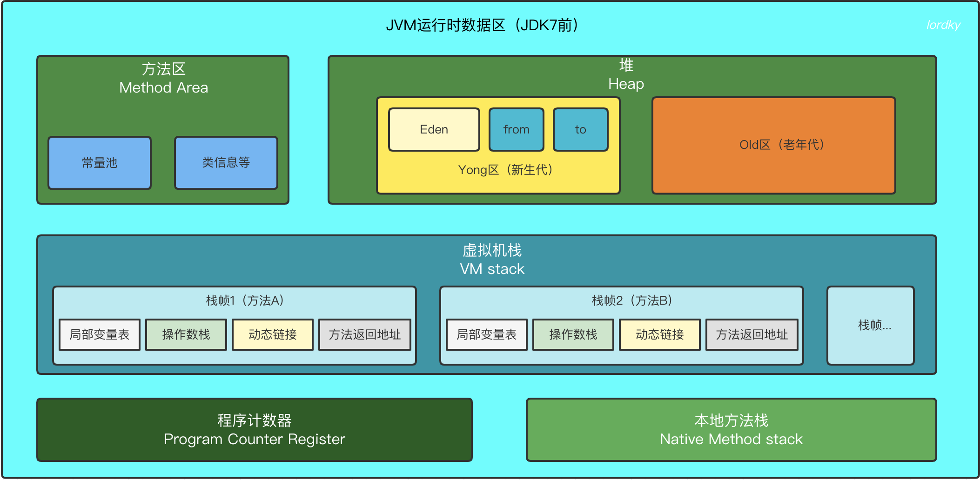Click the diagram title JVM运行时数据区 (JDK7前)

point(483,25)
